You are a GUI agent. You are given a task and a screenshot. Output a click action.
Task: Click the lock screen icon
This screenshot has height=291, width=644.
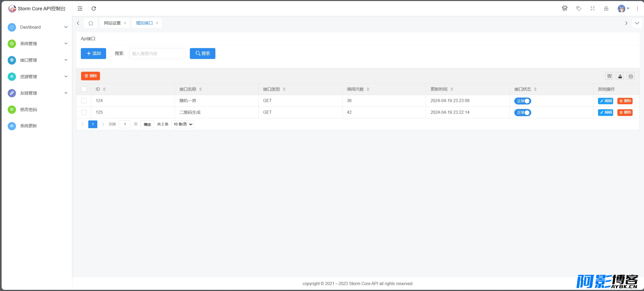tap(606, 9)
